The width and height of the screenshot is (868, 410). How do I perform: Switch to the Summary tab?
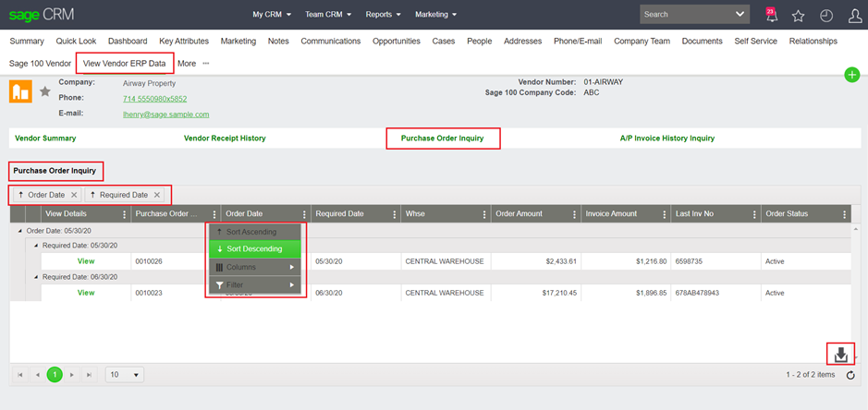27,41
